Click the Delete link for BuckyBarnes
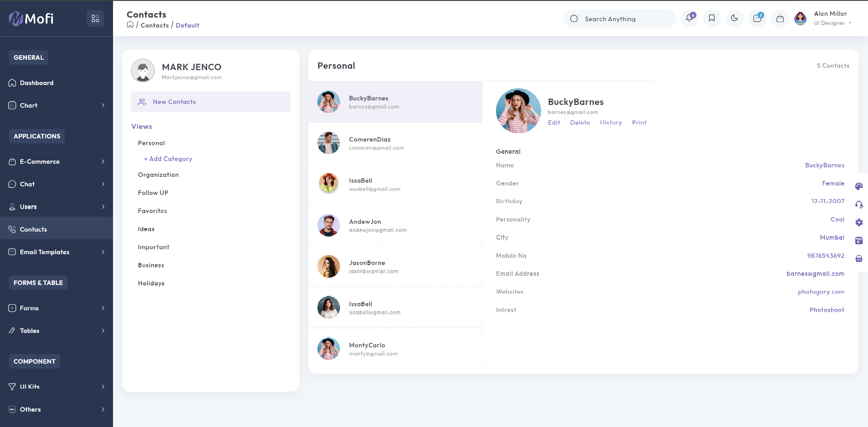868x427 pixels. tap(580, 123)
